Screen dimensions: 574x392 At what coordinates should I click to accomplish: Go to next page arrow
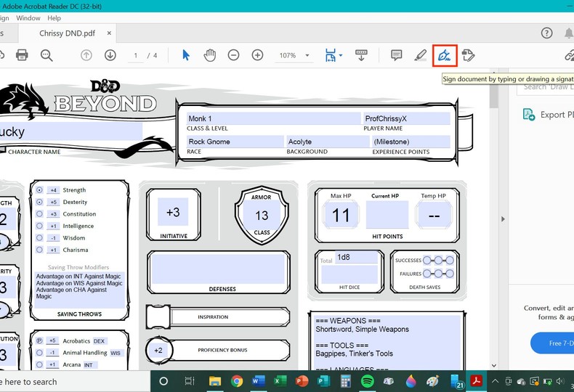(x=110, y=55)
